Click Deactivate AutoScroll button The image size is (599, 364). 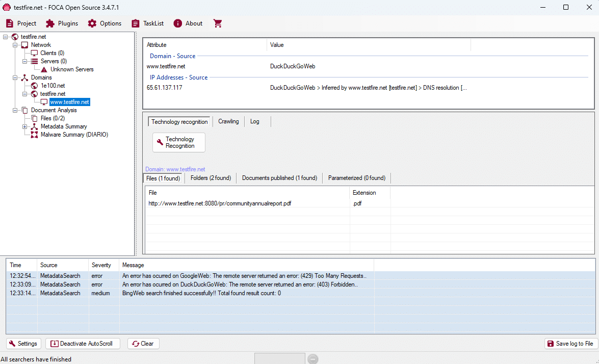83,344
